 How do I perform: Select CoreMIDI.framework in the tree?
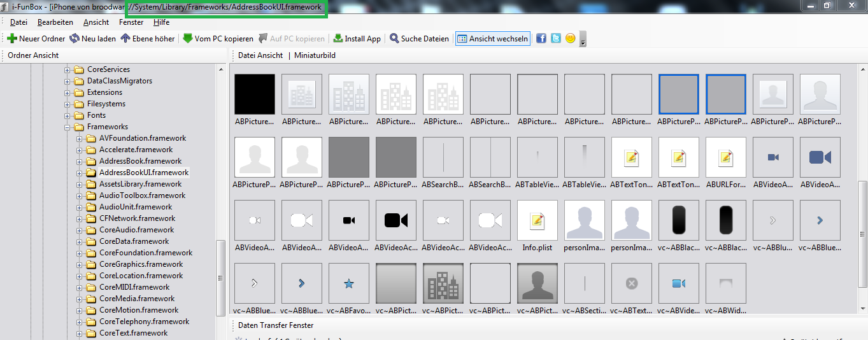click(x=134, y=287)
